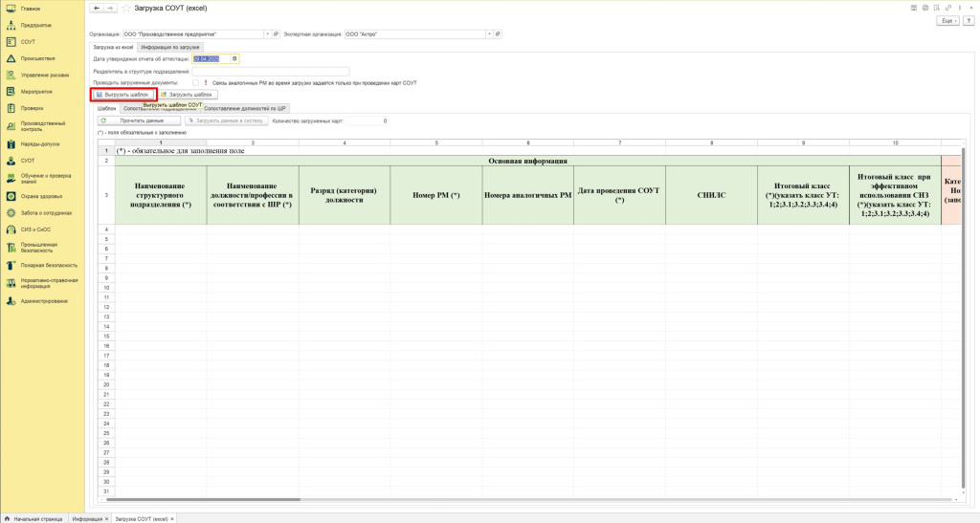Image resolution: width=980 pixels, height=523 pixels.
Task: Select Номера аналогичных РМ header cell
Action: pos(527,195)
